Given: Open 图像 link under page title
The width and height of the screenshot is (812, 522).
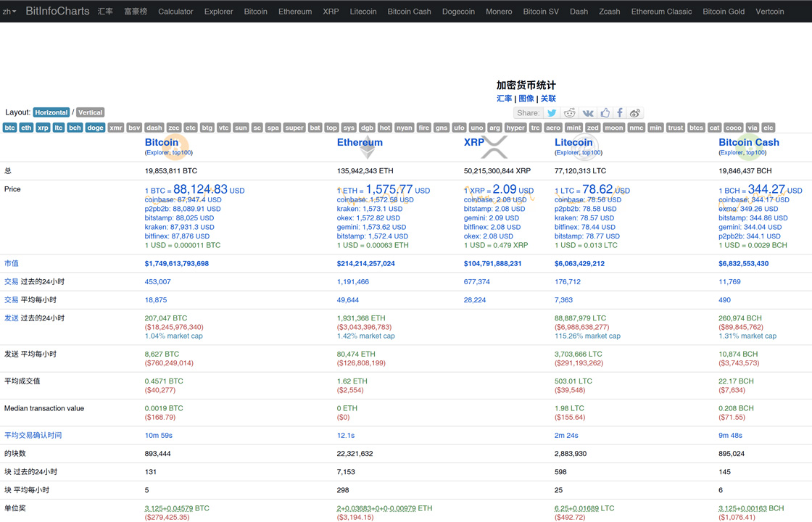Looking at the screenshot, I should 526,99.
